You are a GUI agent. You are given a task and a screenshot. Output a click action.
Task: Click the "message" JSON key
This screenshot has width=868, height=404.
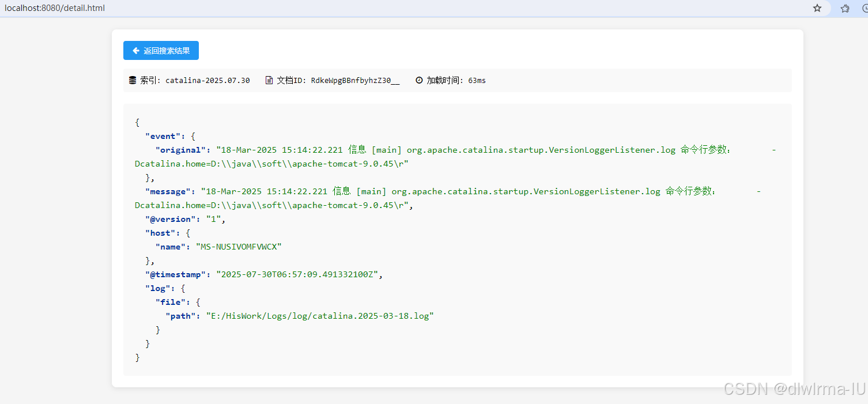[x=168, y=192]
